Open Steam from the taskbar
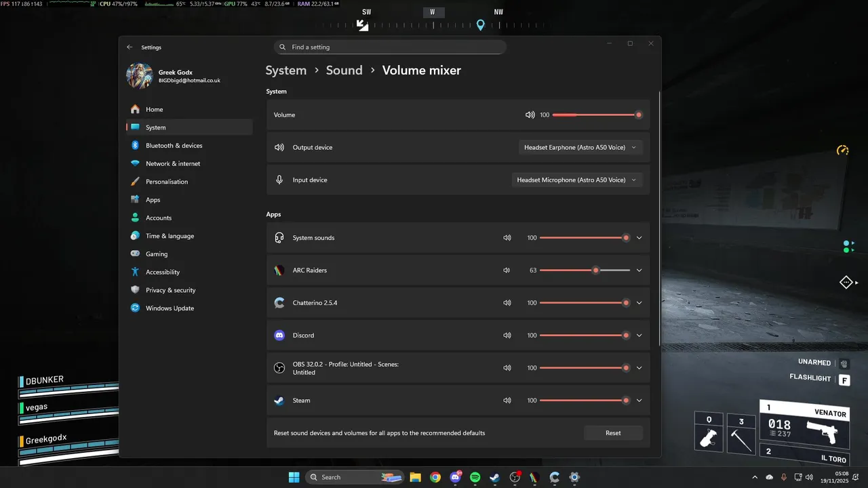This screenshot has height=488, width=868. click(495, 477)
